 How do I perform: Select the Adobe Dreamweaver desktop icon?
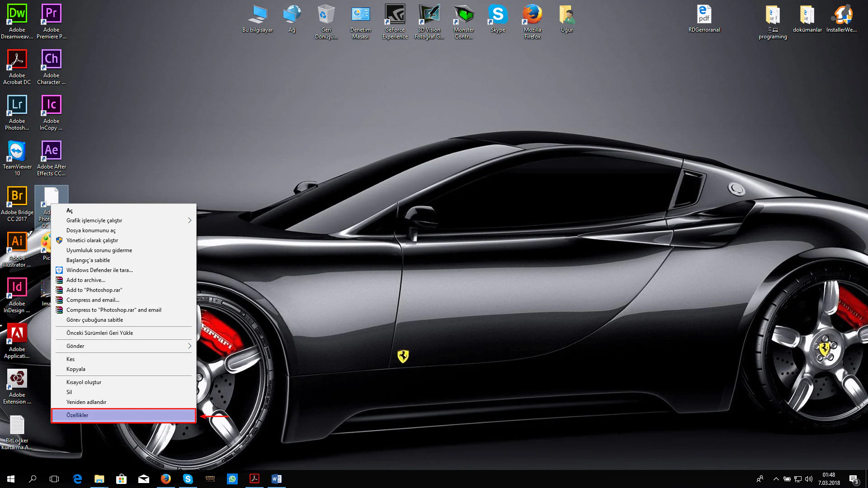tap(17, 14)
